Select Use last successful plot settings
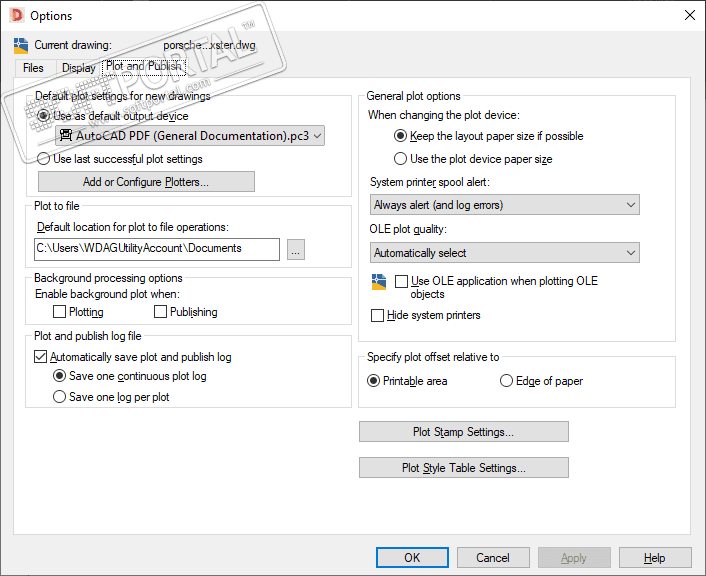 [x=43, y=159]
